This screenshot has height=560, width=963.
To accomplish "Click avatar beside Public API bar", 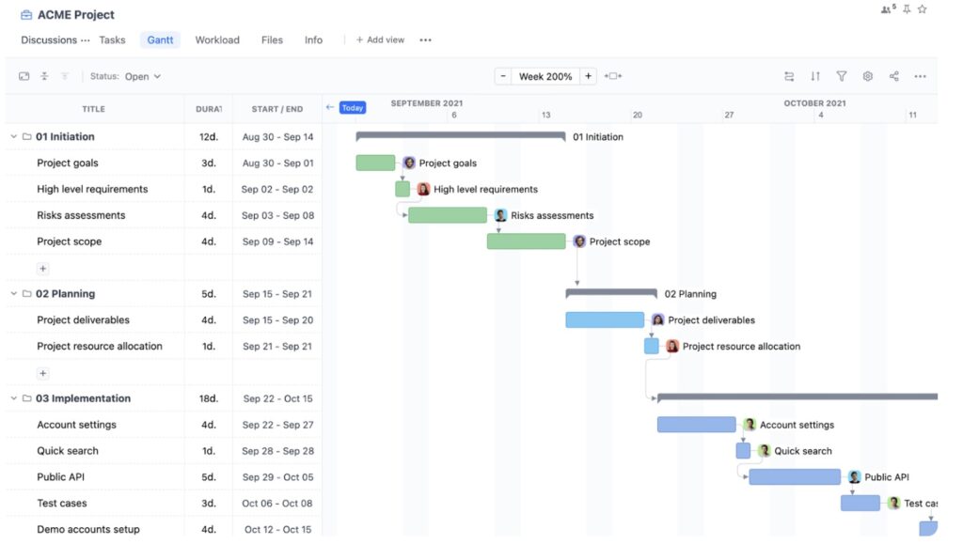I will [854, 476].
